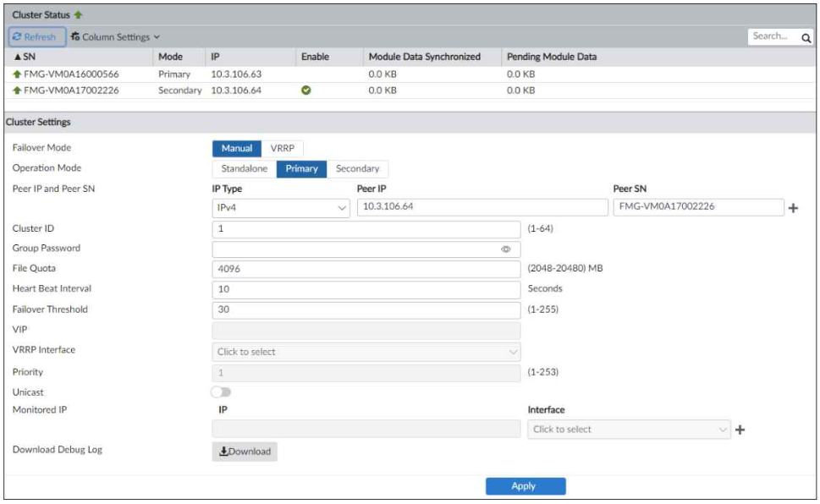
Task: Click the plus icon beside Monitored IP interface
Action: 740,430
